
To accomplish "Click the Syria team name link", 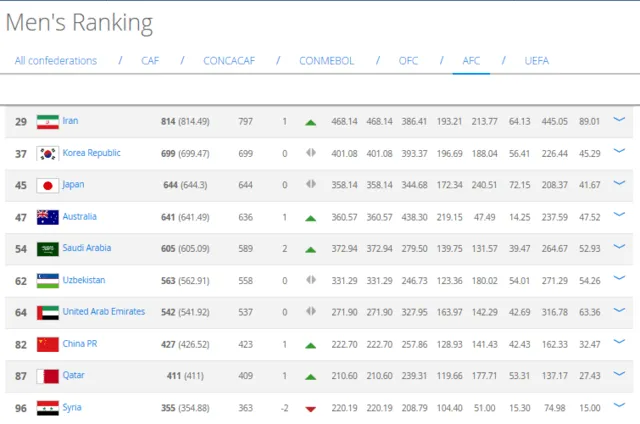I will [72, 407].
